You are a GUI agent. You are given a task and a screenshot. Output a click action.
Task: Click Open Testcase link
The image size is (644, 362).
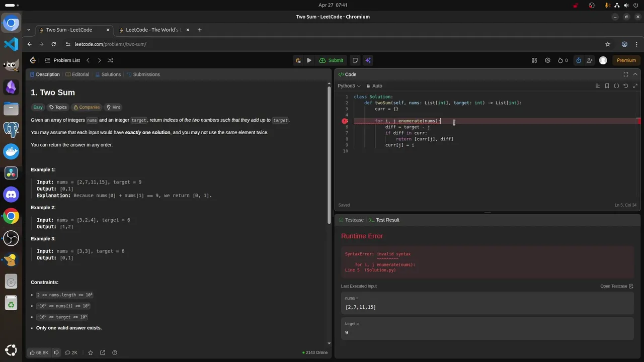[617, 286]
